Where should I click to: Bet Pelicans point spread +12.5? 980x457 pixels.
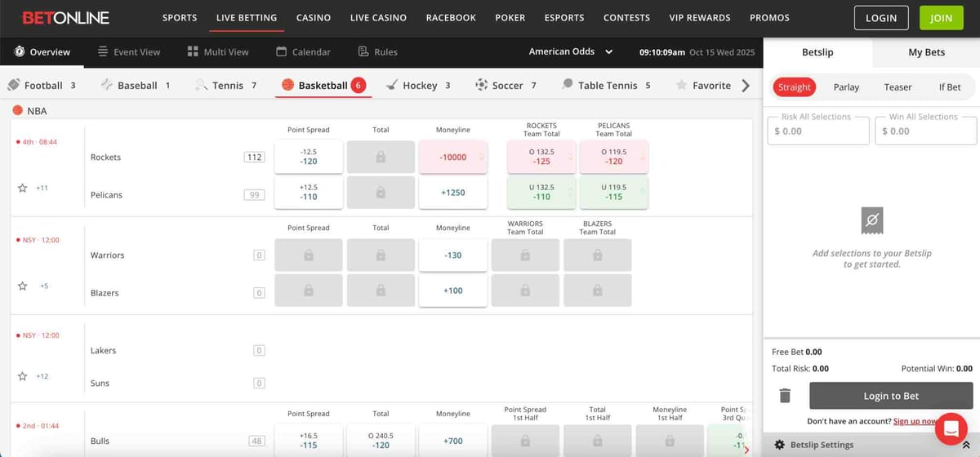tap(309, 193)
